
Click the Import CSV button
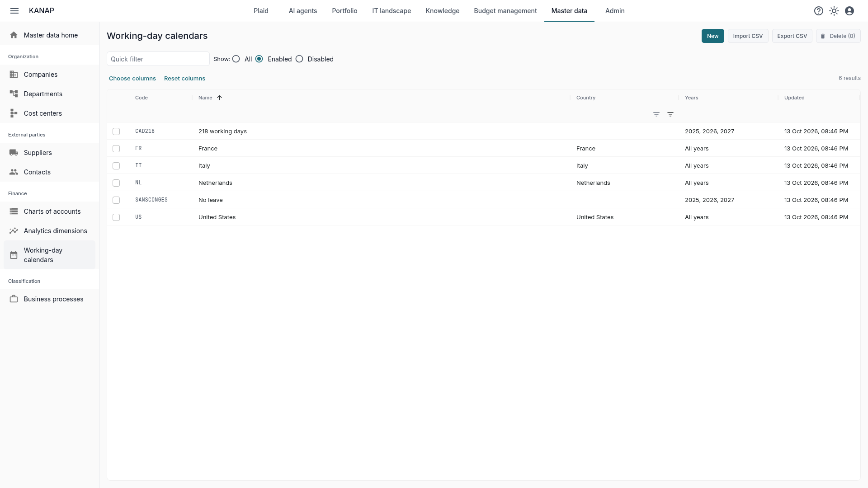(x=748, y=36)
